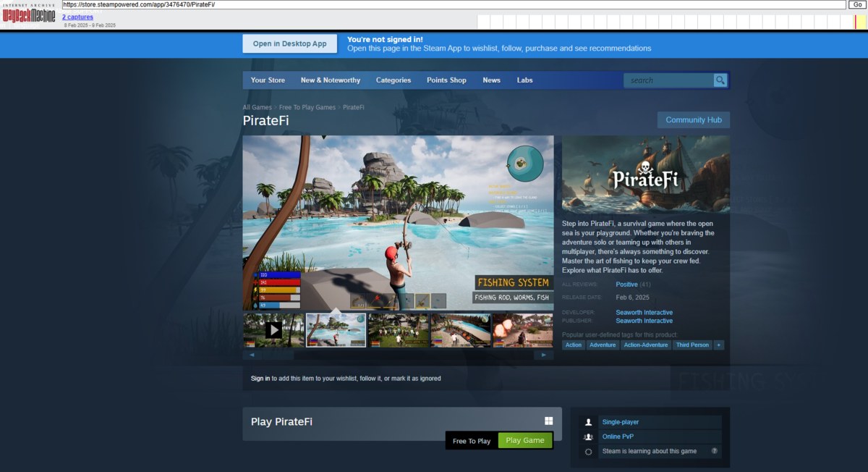The width and height of the screenshot is (868, 472).
Task: Play the trailer video thumbnail
Action: pos(273,330)
